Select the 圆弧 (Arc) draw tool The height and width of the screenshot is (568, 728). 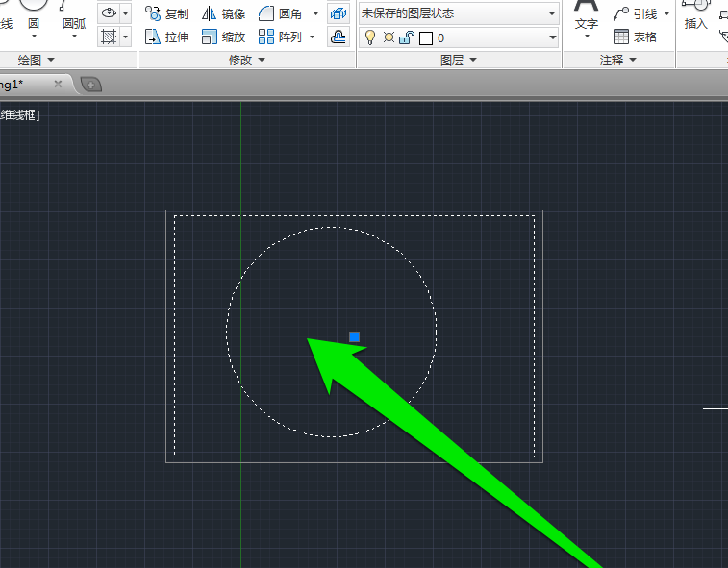(x=74, y=13)
